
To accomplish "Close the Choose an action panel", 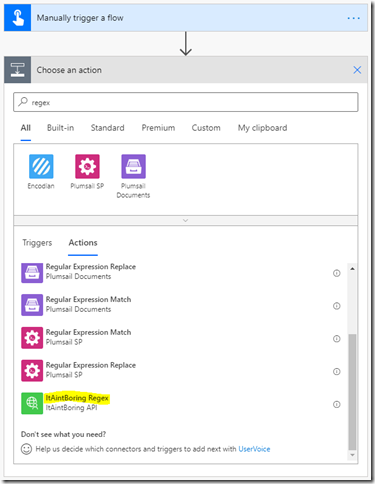I will pos(357,70).
